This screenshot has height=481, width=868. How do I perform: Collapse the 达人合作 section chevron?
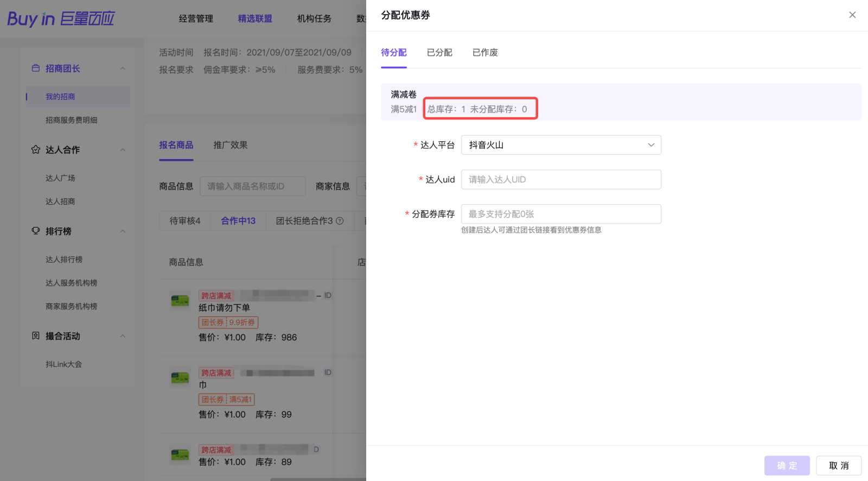pos(123,150)
